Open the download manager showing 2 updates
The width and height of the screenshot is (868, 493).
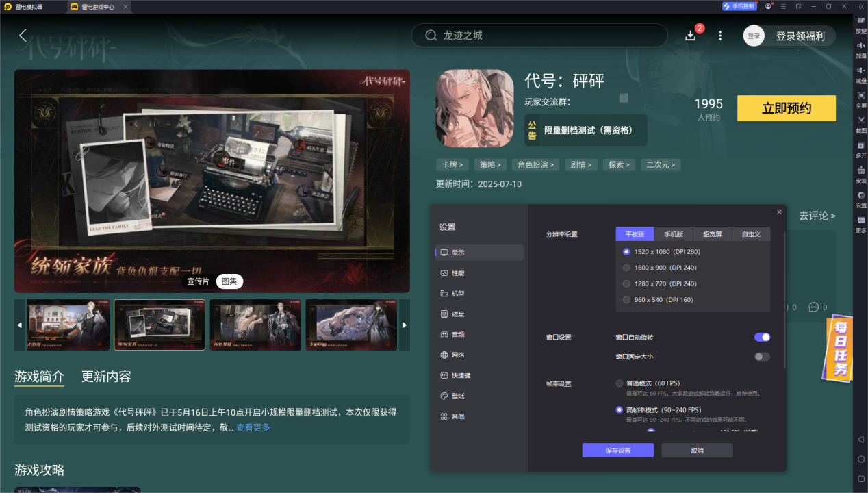tap(691, 35)
